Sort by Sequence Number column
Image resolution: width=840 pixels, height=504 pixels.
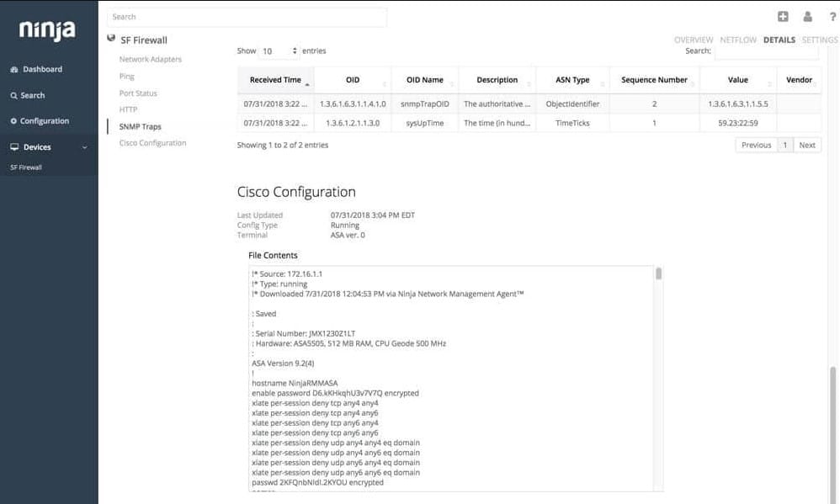(654, 80)
